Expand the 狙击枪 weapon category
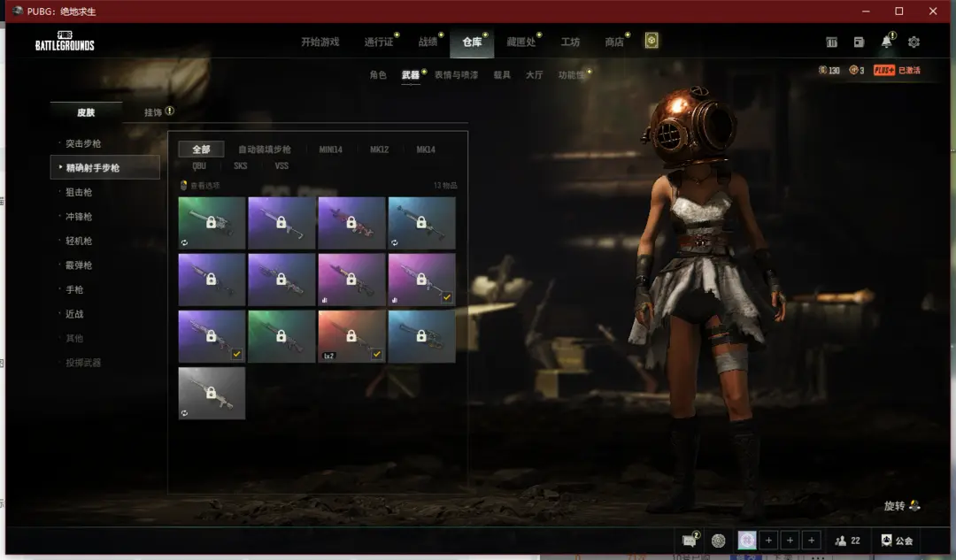 coord(78,192)
